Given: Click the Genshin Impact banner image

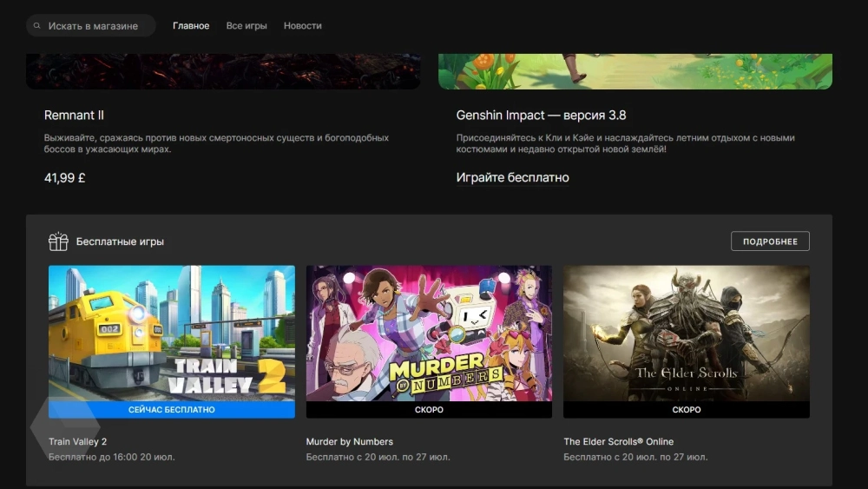Looking at the screenshot, I should pyautogui.click(x=635, y=71).
